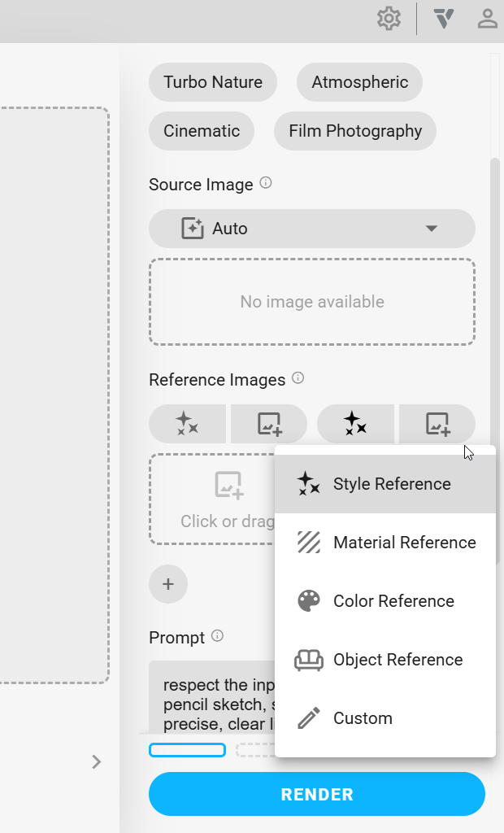Click the Veras logo icon
This screenshot has width=504, height=833.
coord(443,19)
